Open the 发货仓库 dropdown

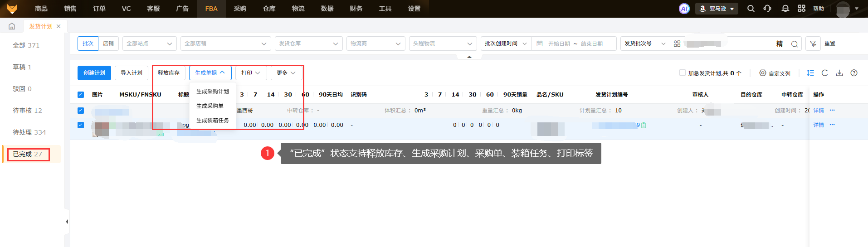[309, 44]
